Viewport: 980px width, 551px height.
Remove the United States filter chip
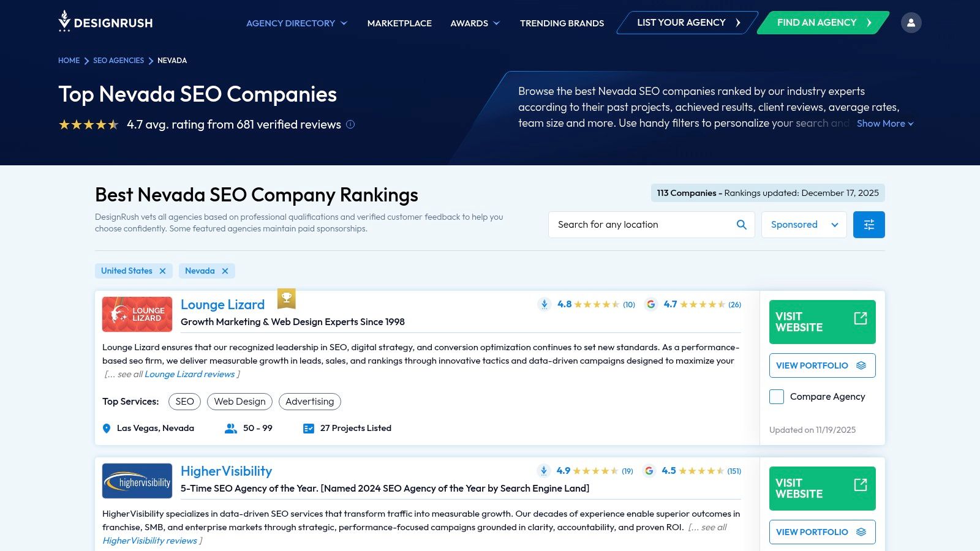(x=162, y=271)
